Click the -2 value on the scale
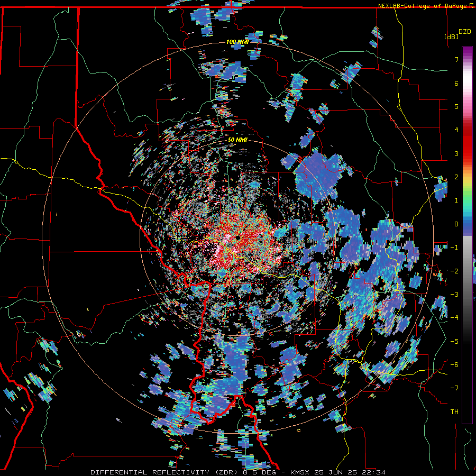This screenshot has width=476, height=476. coord(454,271)
